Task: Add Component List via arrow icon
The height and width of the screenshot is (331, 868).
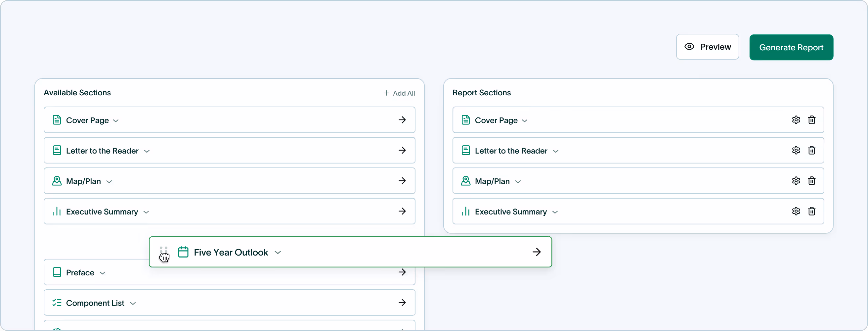Action: click(x=402, y=303)
